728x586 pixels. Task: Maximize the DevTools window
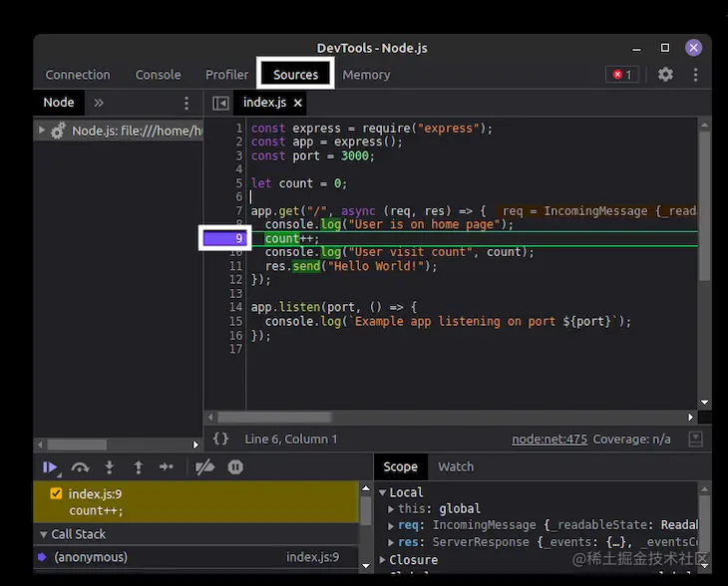665,48
